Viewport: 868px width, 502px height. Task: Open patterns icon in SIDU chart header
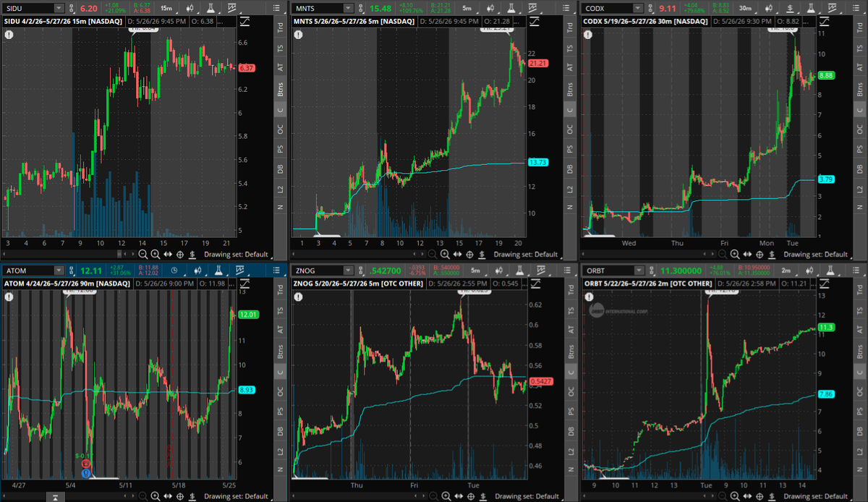click(x=231, y=8)
